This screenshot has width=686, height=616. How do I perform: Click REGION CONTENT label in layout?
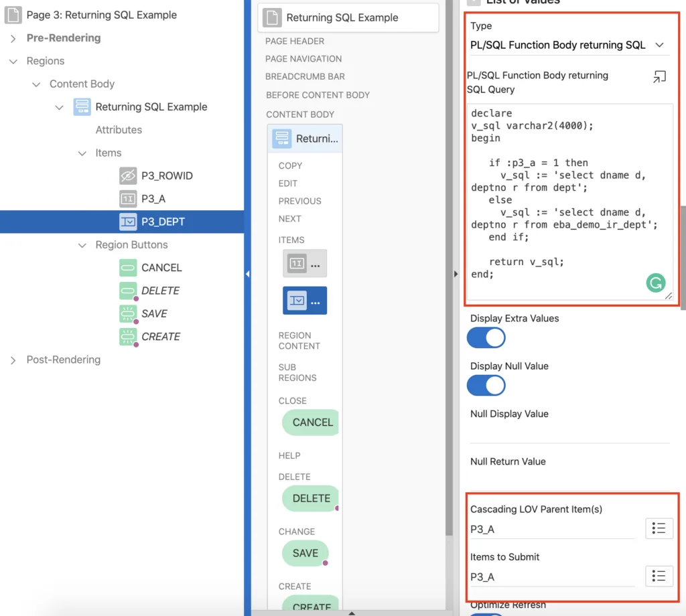coord(299,341)
